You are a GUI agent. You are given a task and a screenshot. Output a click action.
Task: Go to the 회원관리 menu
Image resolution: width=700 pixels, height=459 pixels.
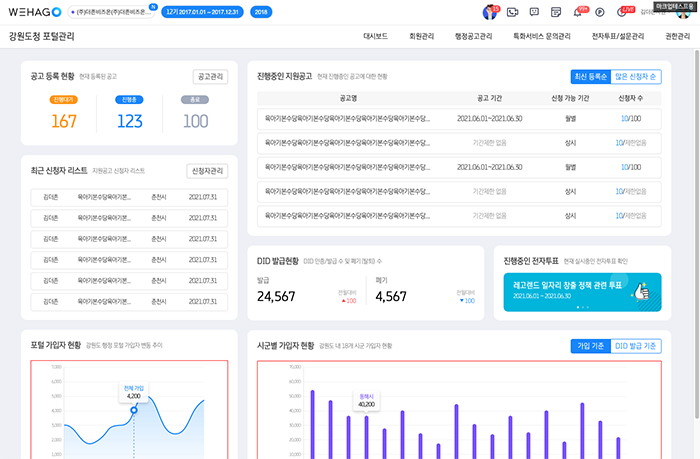tap(422, 36)
